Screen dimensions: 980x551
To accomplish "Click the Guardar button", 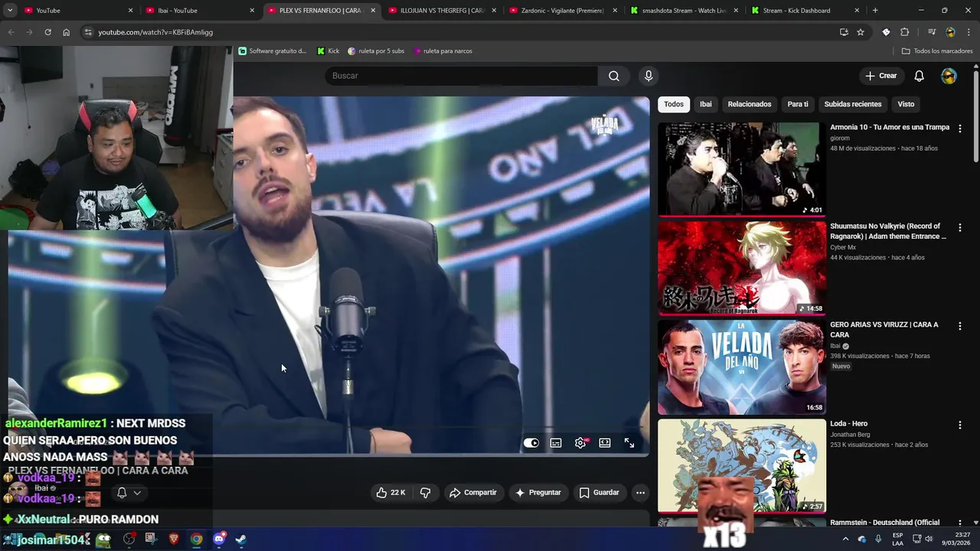I will click(x=599, y=493).
